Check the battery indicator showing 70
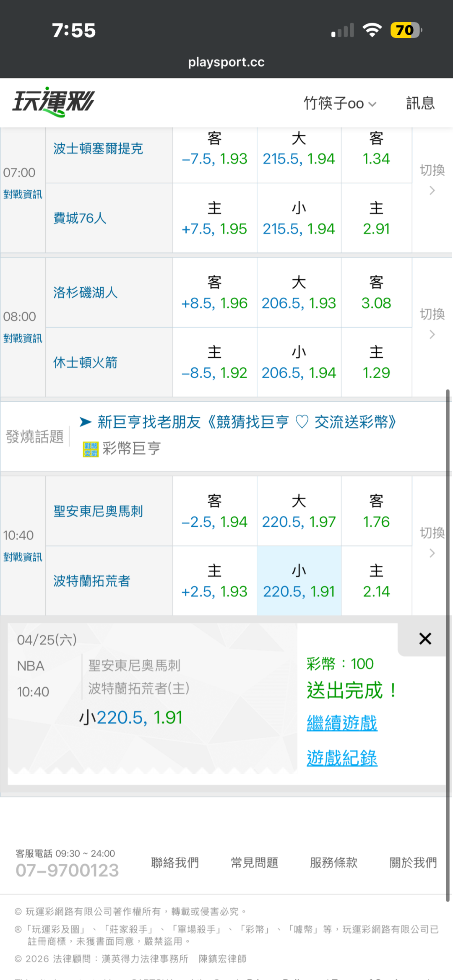This screenshot has width=453, height=980. (406, 30)
